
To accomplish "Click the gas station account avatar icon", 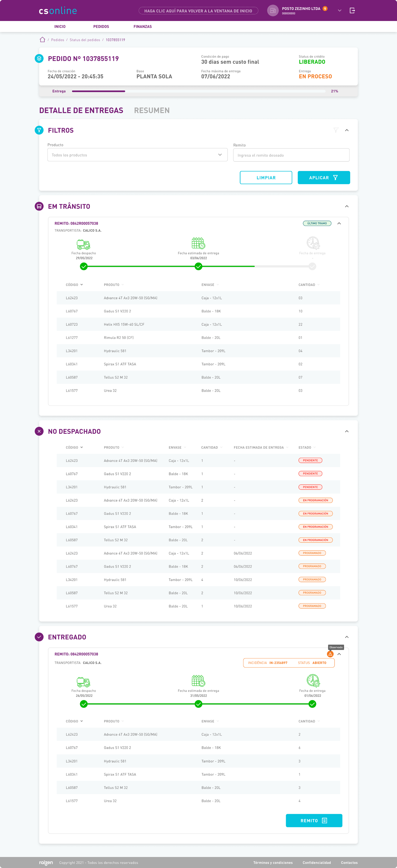I will (x=273, y=10).
